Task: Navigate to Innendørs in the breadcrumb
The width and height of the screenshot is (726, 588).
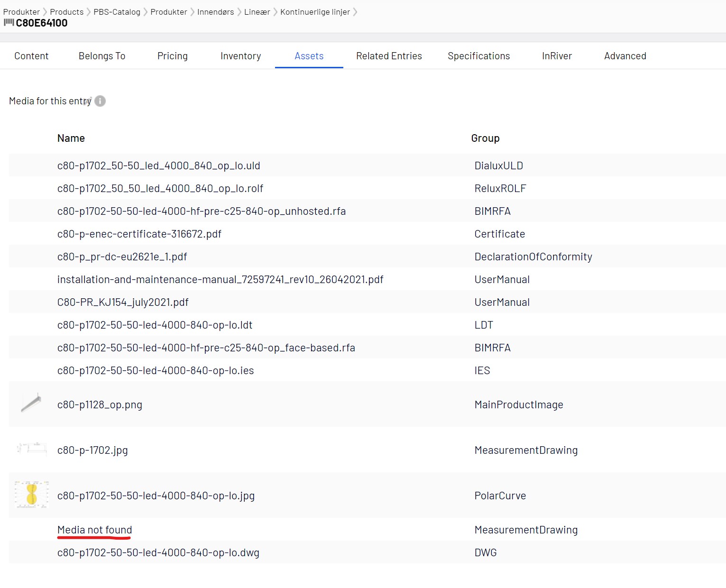Action: click(x=215, y=12)
